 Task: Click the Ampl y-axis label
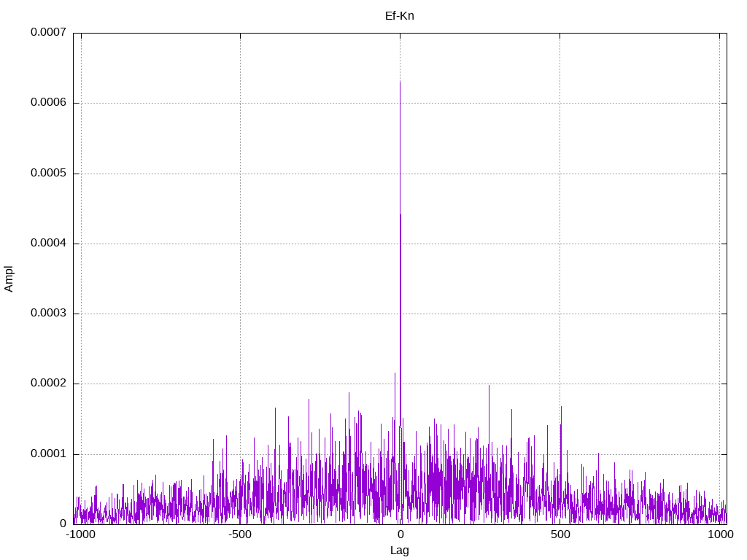[x=9, y=279]
